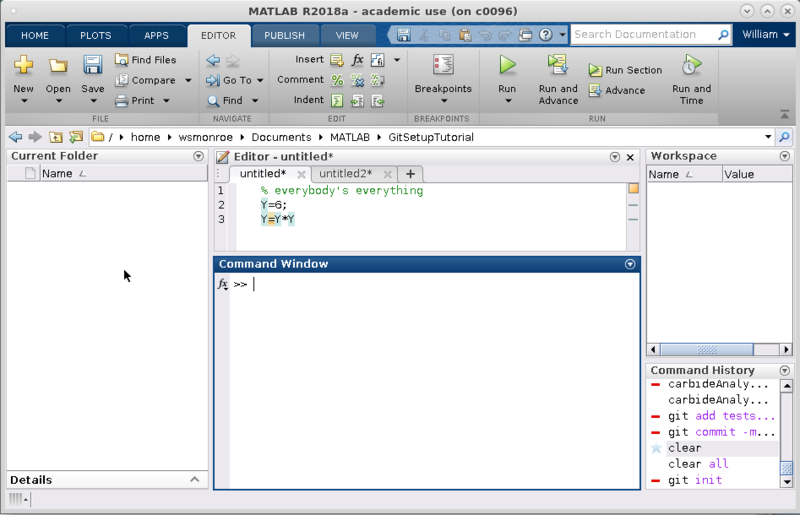
Task: Click the Find Files tool
Action: click(145, 60)
